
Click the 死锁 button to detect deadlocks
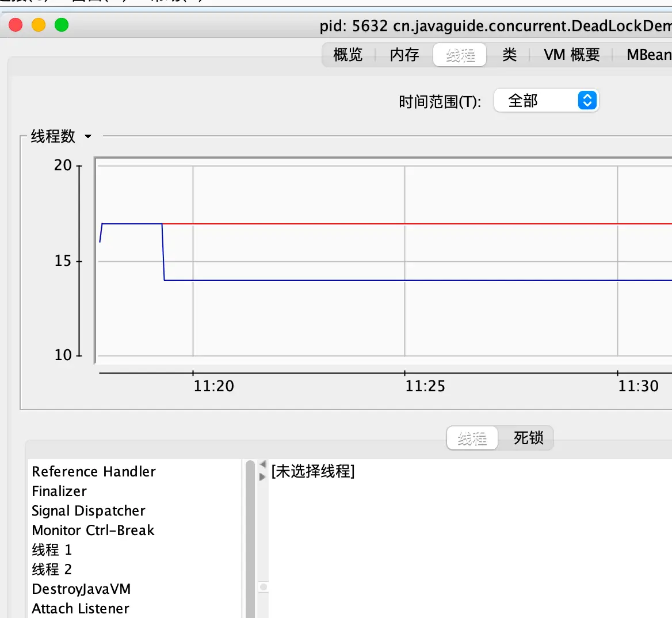530,438
